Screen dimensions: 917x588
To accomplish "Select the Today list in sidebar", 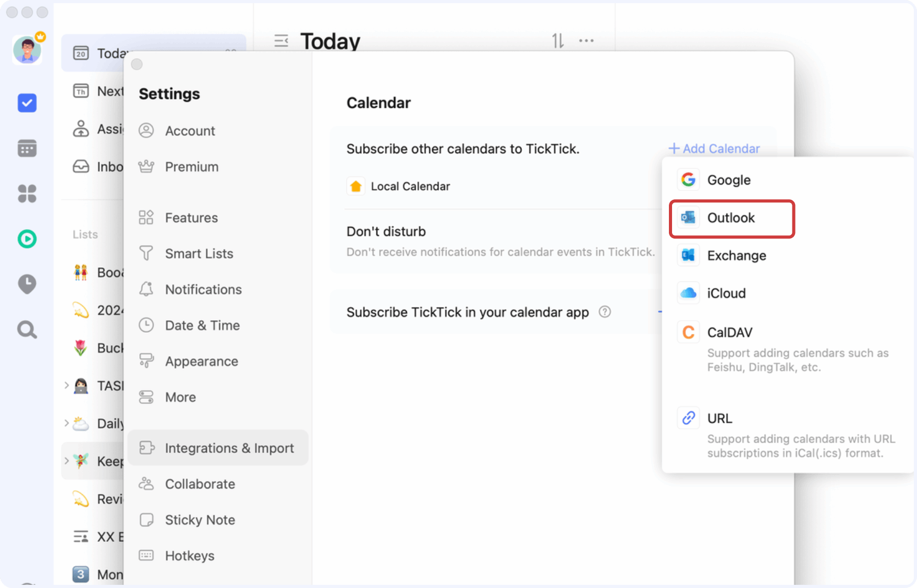I will point(93,53).
